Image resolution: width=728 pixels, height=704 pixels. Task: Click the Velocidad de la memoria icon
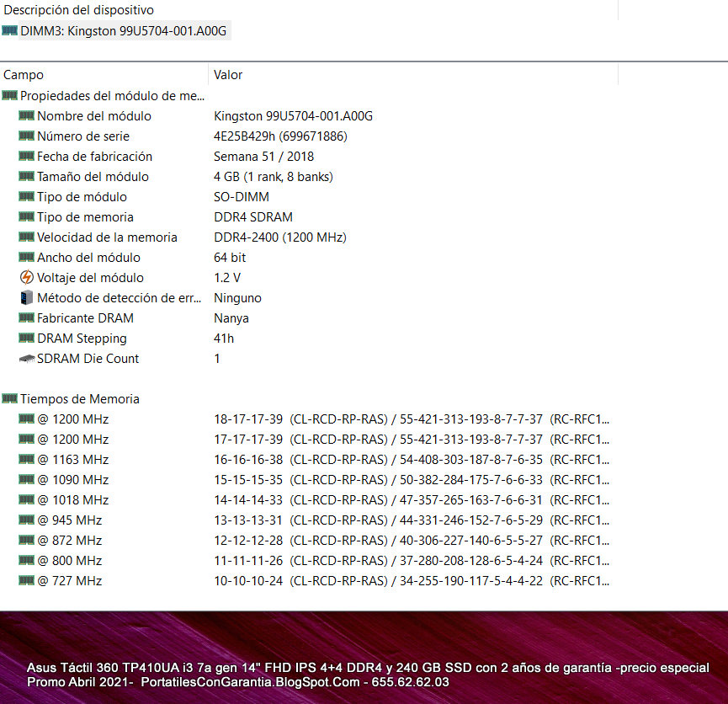(26, 237)
